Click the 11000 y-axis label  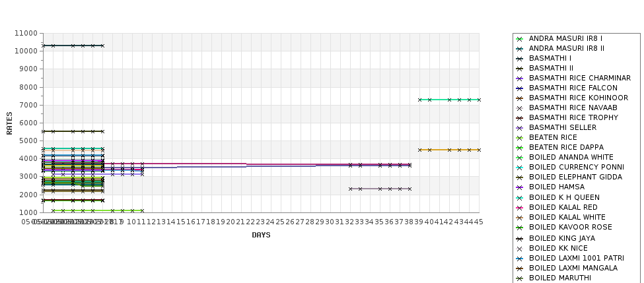point(26,33)
